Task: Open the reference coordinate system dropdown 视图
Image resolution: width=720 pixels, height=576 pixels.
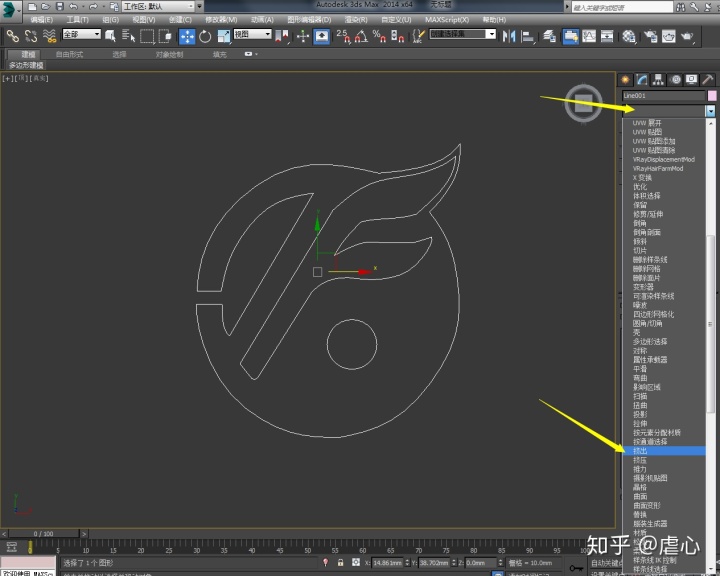Action: (253, 34)
